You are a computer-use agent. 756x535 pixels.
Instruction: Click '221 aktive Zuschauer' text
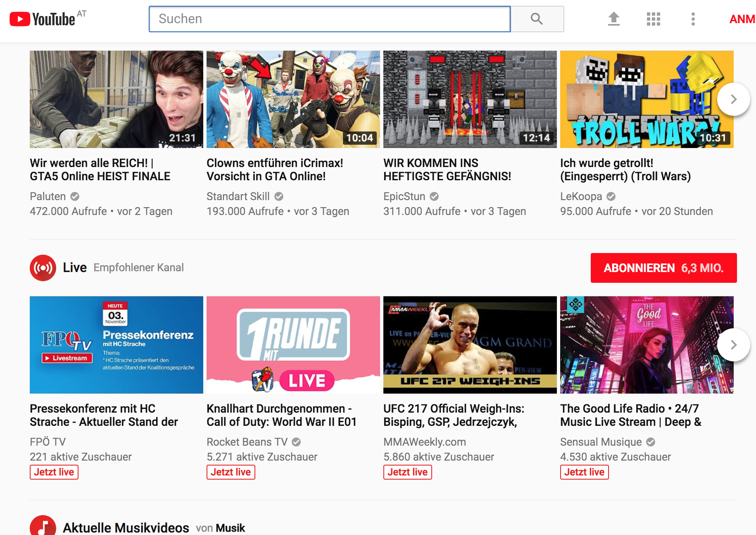pyautogui.click(x=81, y=457)
